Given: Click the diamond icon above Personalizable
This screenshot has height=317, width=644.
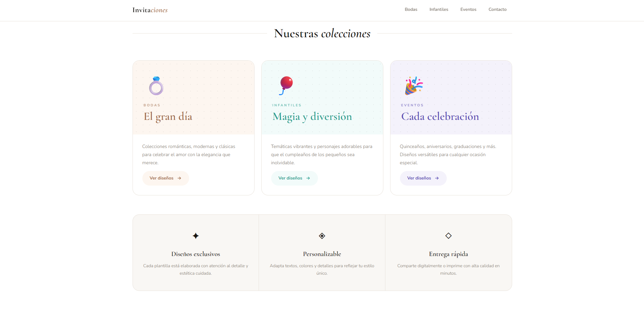Looking at the screenshot, I should [x=322, y=236].
